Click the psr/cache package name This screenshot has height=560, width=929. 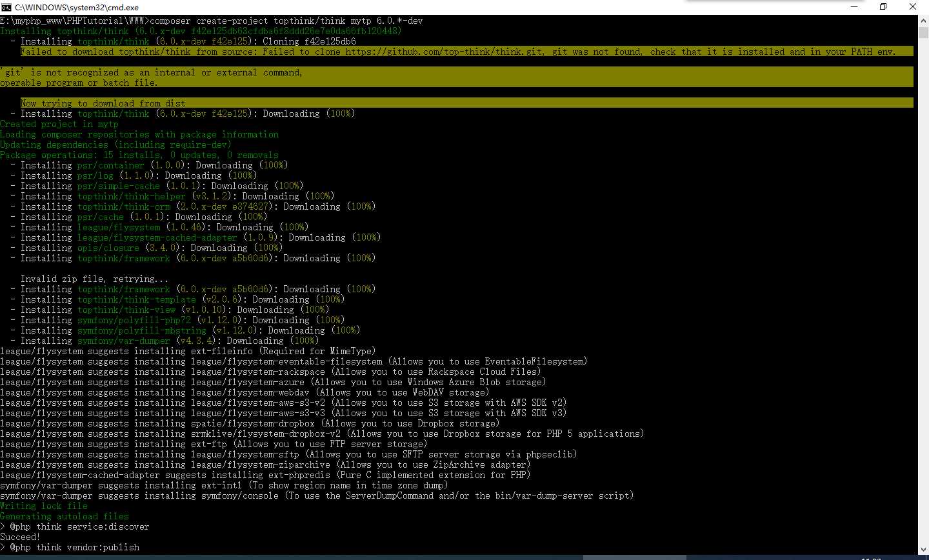[101, 217]
